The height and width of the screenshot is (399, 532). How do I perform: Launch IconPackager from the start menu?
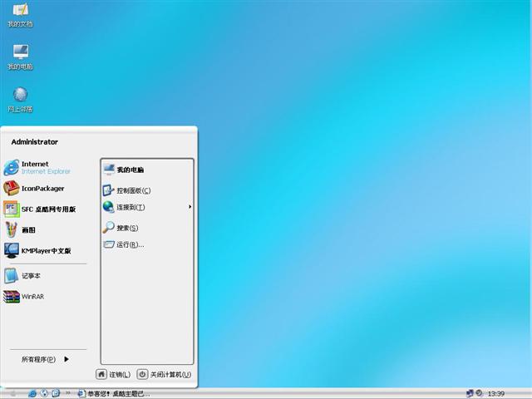34,189
